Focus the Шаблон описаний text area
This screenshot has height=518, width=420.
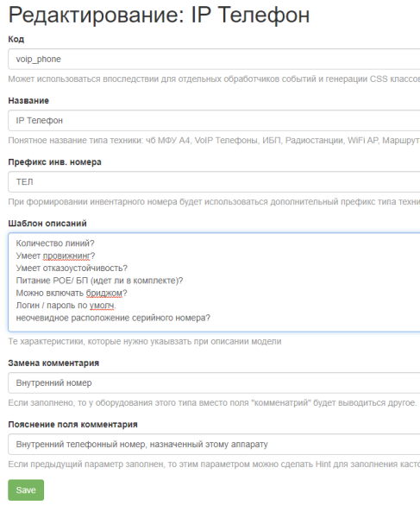pos(214,282)
